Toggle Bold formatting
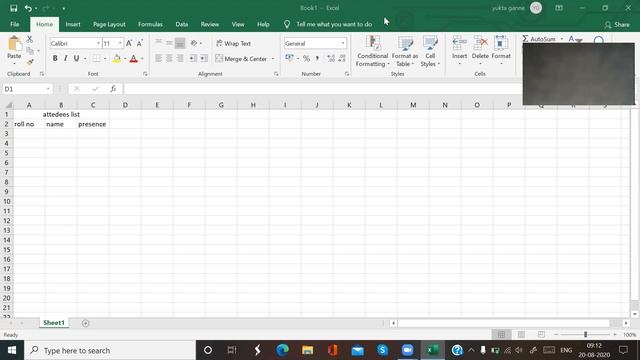640x360 pixels. (55, 58)
